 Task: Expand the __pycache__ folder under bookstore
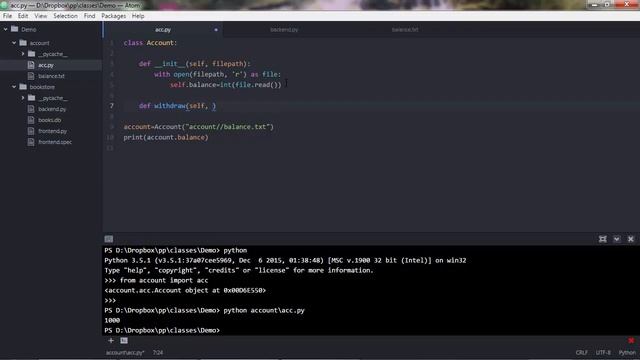pos(23,98)
